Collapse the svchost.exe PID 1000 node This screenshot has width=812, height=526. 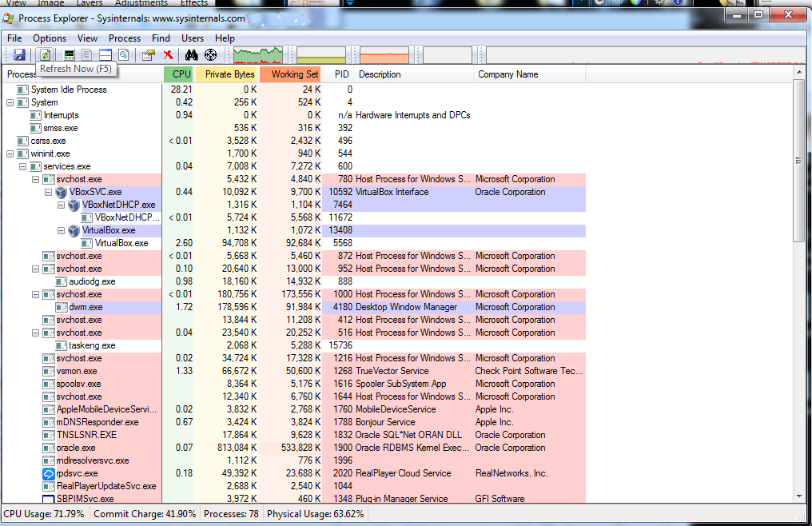tap(36, 294)
